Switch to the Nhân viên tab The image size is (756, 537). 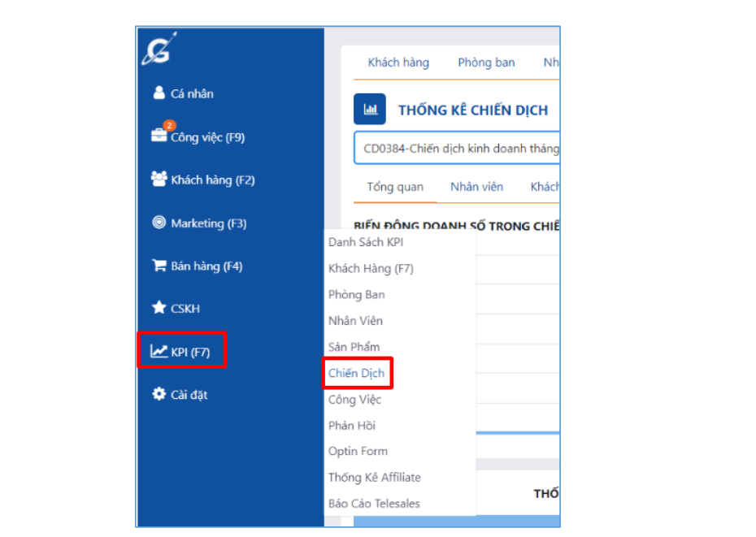coord(476,187)
